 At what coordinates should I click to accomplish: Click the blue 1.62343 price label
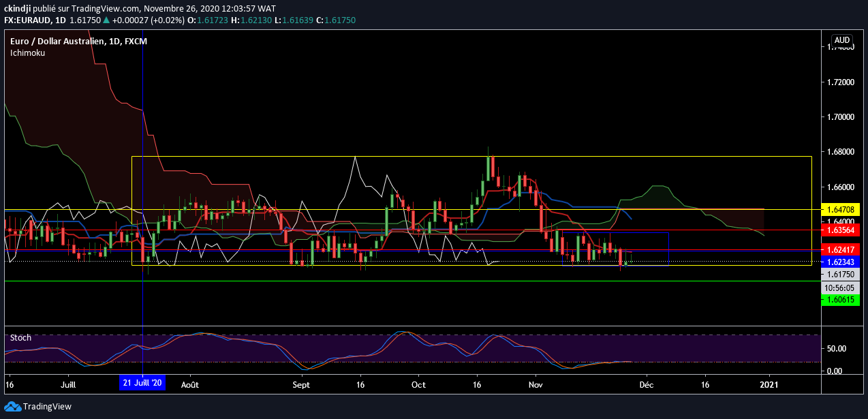[x=840, y=262]
